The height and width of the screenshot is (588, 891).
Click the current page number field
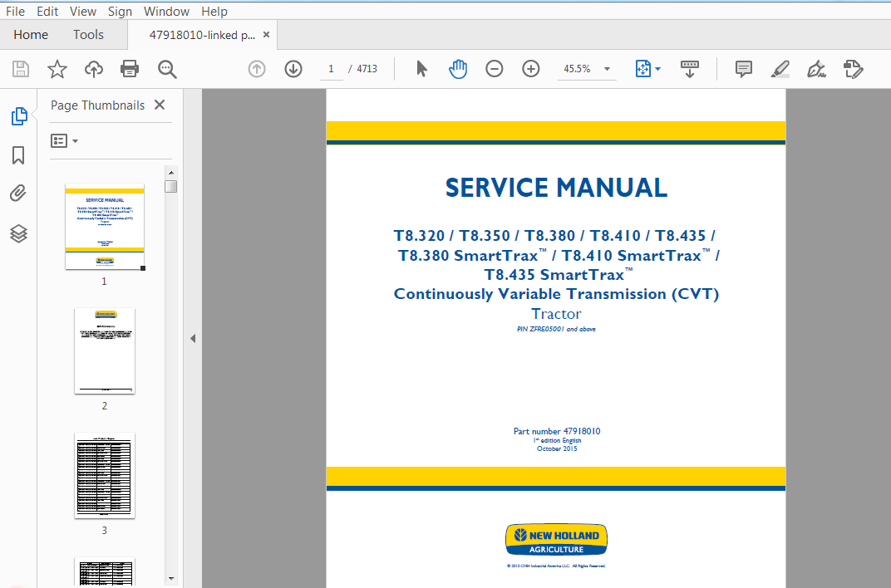tap(332, 69)
